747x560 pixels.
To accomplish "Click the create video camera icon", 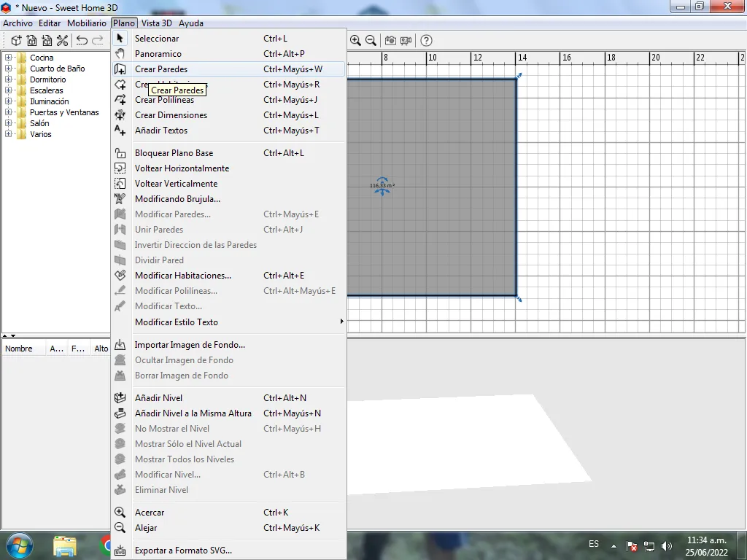I will [x=406, y=41].
